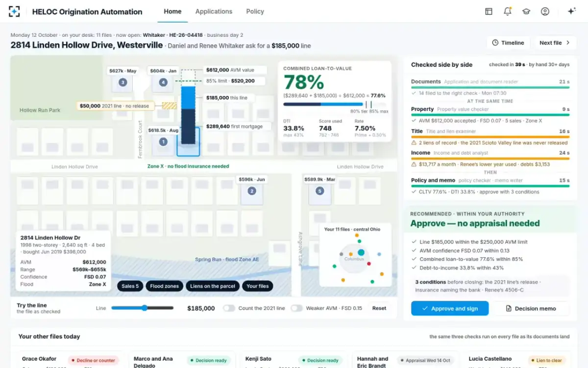Click the $612,000 AVM value label
Image resolution: width=588 pixels, height=368 pixels.
[235, 70]
